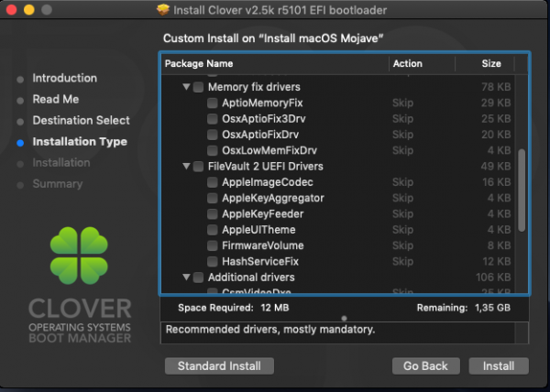This screenshot has height=392, width=550.
Task: Collapse the Additional drivers group
Action: pos(187,278)
